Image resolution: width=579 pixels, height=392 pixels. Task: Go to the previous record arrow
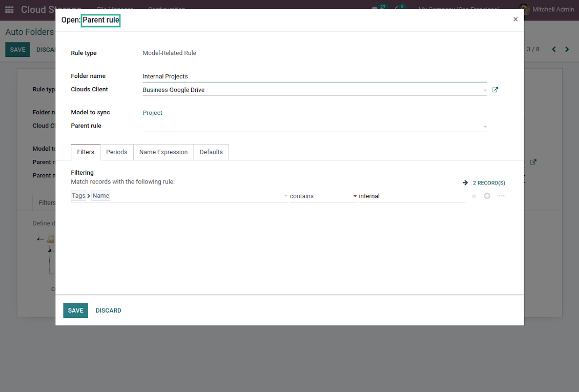[554, 49]
